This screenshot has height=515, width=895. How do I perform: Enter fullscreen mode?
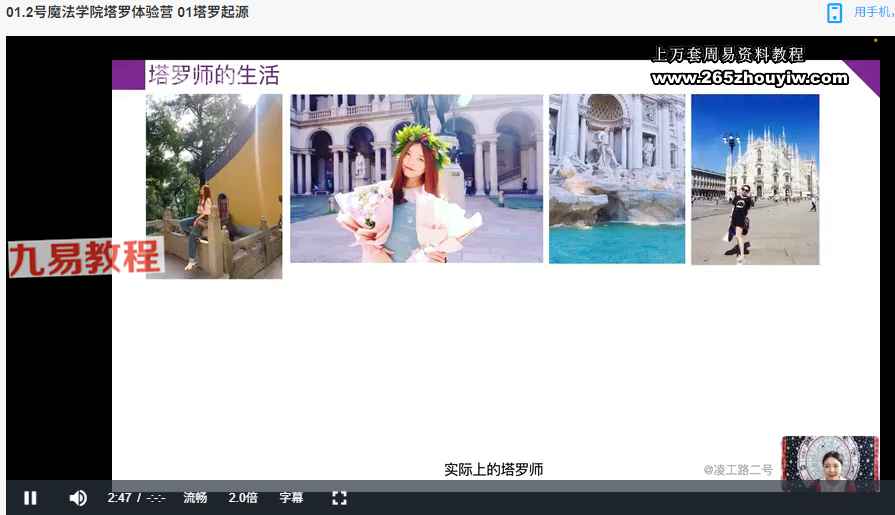click(x=339, y=498)
